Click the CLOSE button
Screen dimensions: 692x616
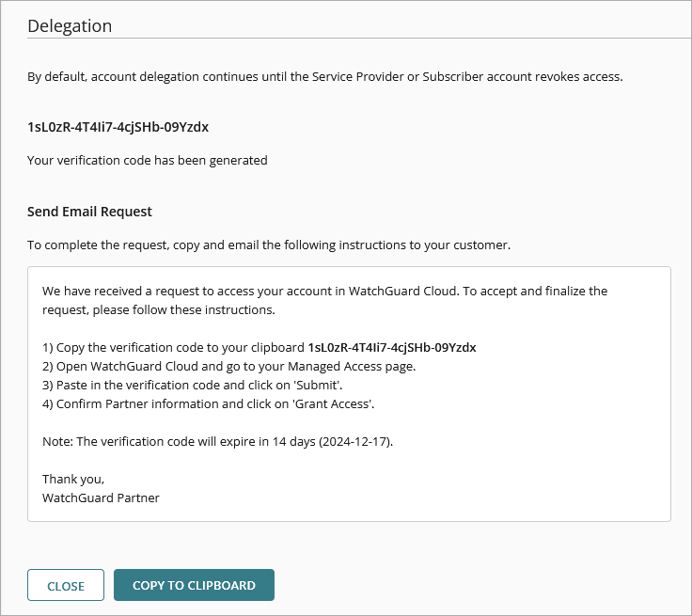(66, 585)
